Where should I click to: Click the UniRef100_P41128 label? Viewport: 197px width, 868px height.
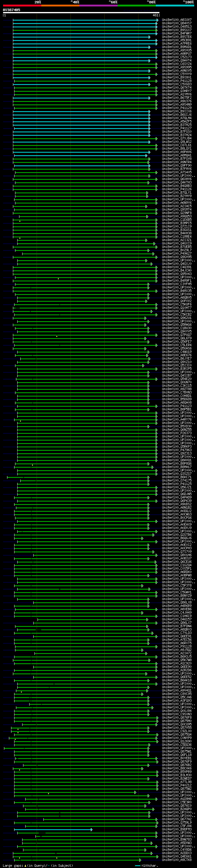(177, 81)
